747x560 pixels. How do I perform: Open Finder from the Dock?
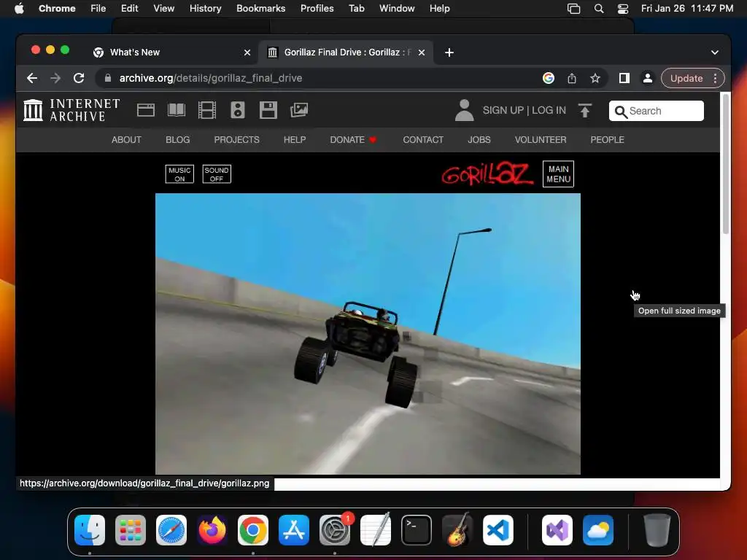tap(90, 530)
